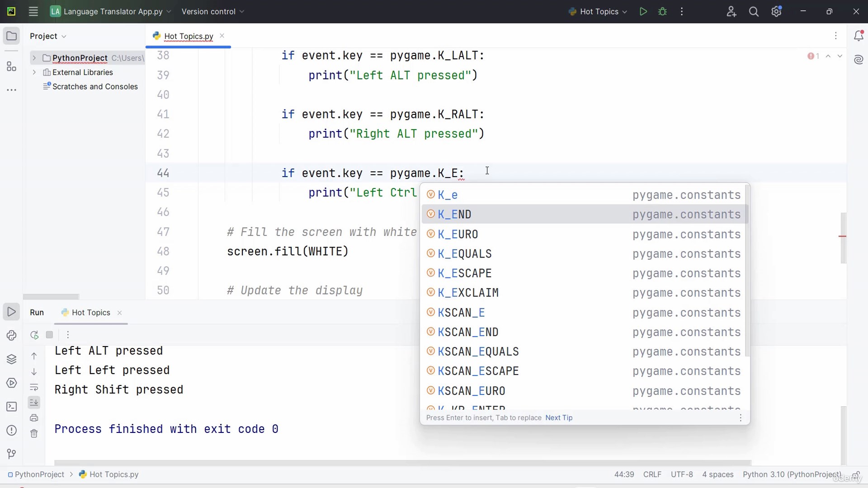The image size is (868, 488).
Task: Open Python Console icon in left sidebar
Action: [12, 335]
